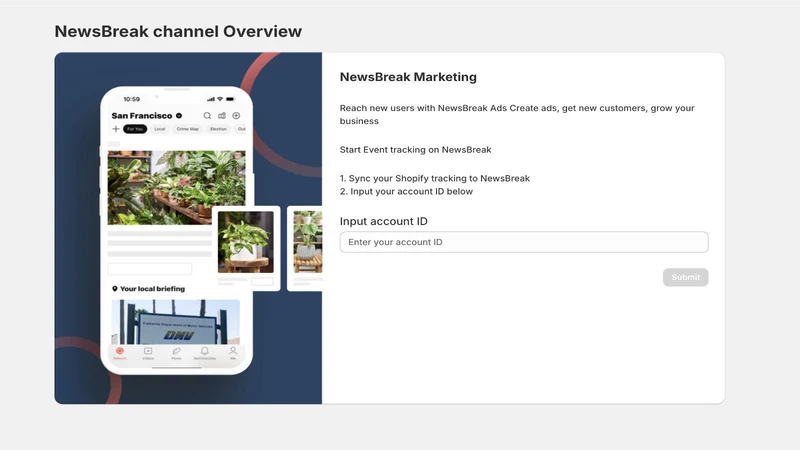Open the San Francisco location dropdown arrow
The height and width of the screenshot is (450, 800).
click(x=179, y=116)
